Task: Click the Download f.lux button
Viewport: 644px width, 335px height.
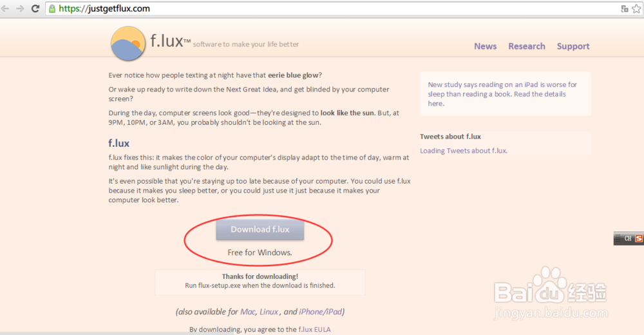Action: tap(260, 229)
